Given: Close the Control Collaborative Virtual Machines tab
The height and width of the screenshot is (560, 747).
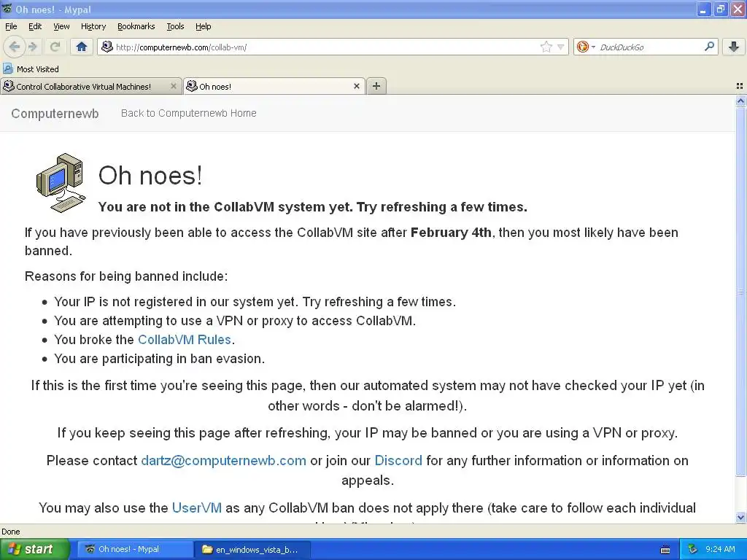Looking at the screenshot, I should click(174, 86).
